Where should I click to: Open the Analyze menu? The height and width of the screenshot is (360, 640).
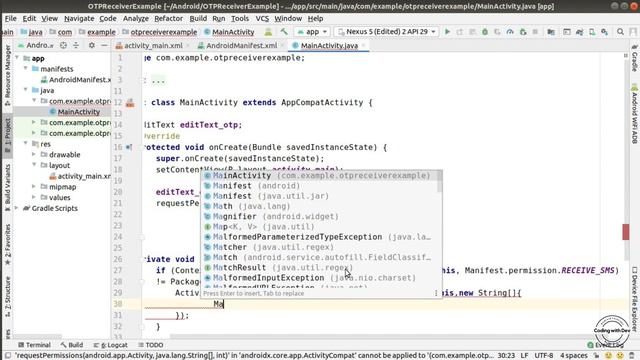point(136,18)
